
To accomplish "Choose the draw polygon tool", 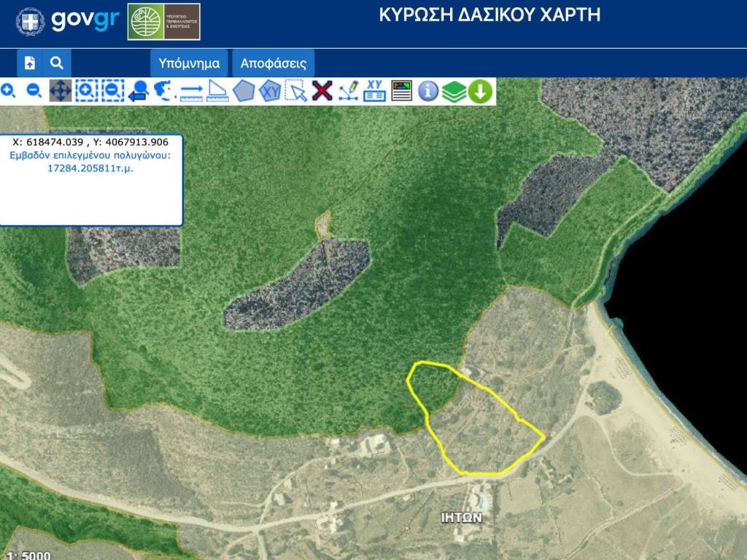I will [244, 91].
